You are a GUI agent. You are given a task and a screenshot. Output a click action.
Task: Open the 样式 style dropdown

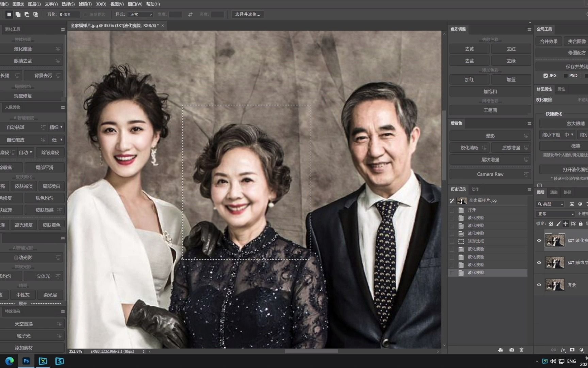[x=140, y=14]
